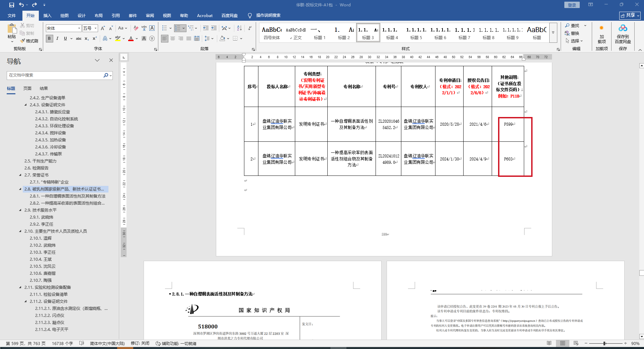Viewport: 644px width, 349px height.
Task: Shrink font size with decrease font icon
Action: tap(111, 28)
